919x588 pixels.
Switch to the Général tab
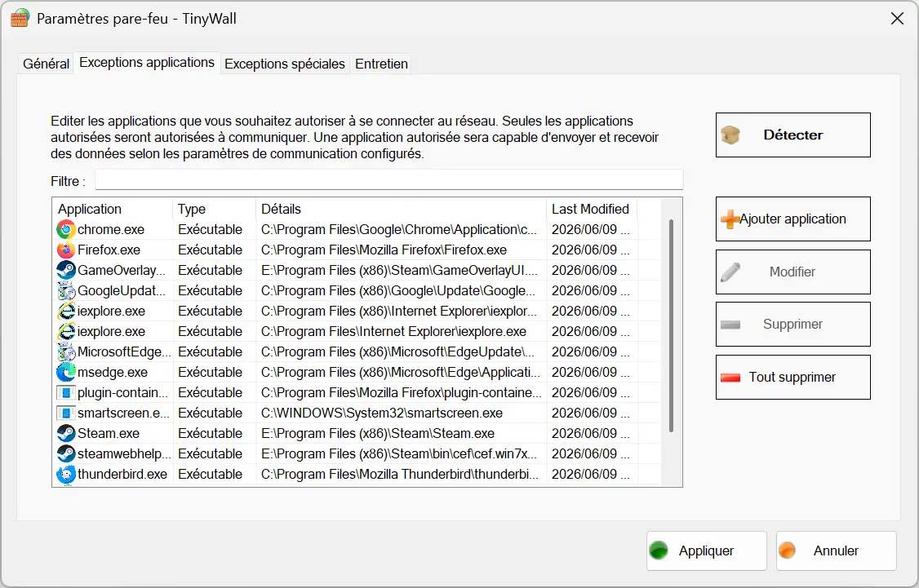click(46, 64)
